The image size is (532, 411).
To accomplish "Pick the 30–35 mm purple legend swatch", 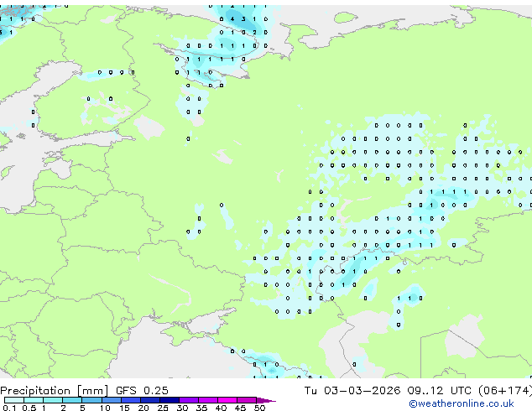I will pyautogui.click(x=188, y=400).
